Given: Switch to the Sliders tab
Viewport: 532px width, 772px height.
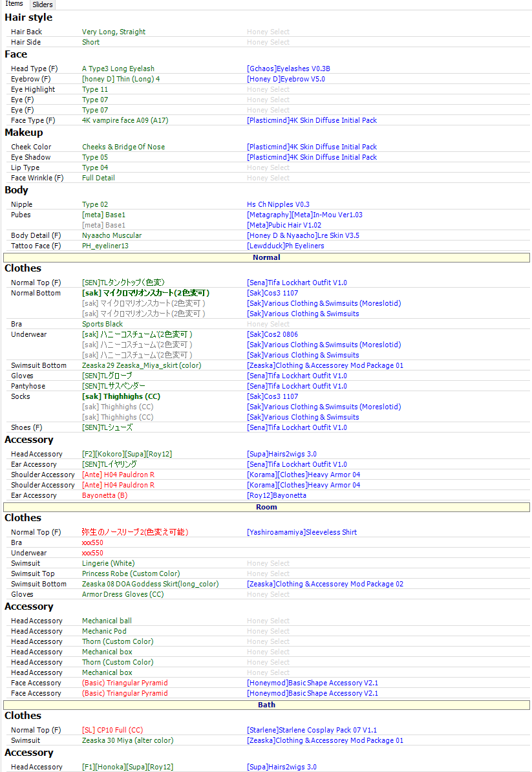Looking at the screenshot, I should pos(42,5).
